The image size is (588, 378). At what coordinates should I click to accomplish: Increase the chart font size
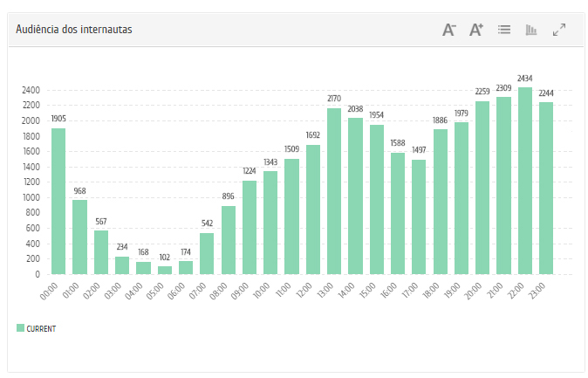pyautogui.click(x=476, y=30)
